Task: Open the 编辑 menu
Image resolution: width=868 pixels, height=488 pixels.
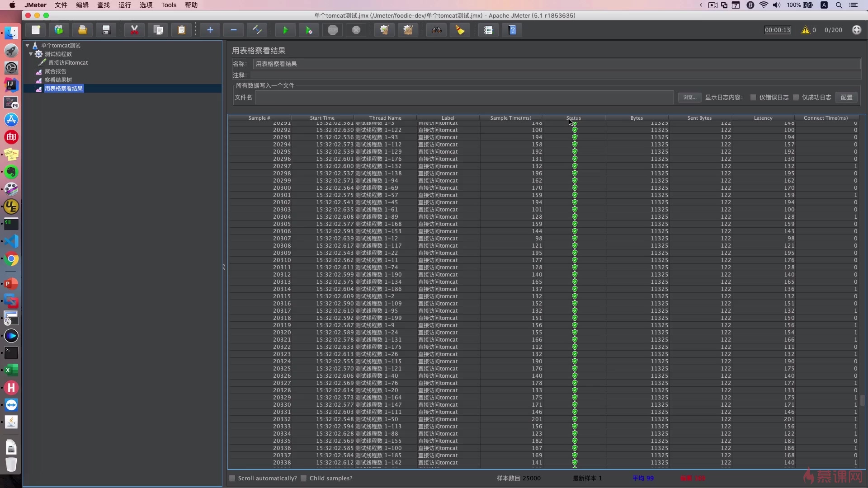Action: [x=82, y=5]
